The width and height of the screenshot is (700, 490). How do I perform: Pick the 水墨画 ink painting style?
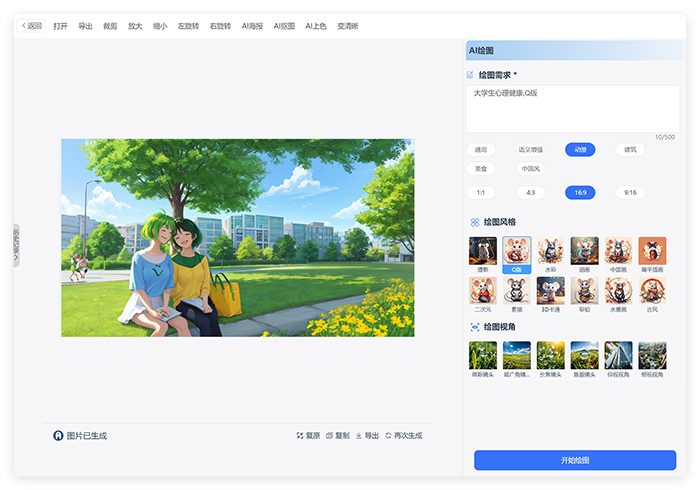618,291
